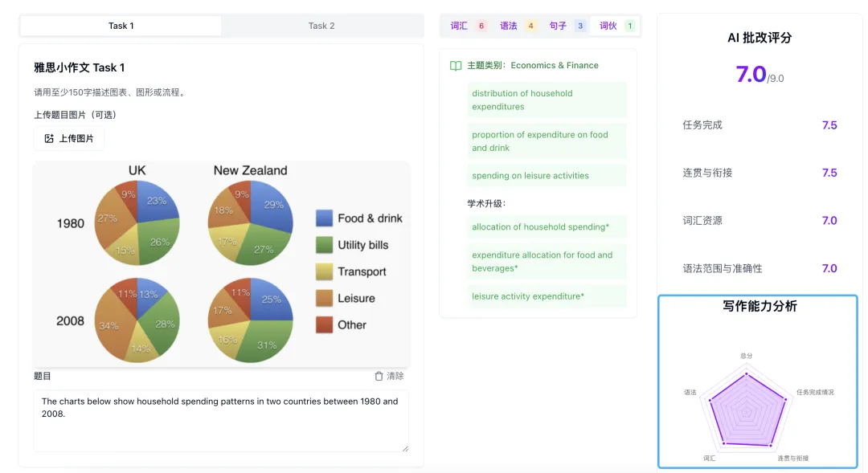Image resolution: width=868 pixels, height=473 pixels.
Task: Select the 词伙 tab
Action: (x=616, y=26)
